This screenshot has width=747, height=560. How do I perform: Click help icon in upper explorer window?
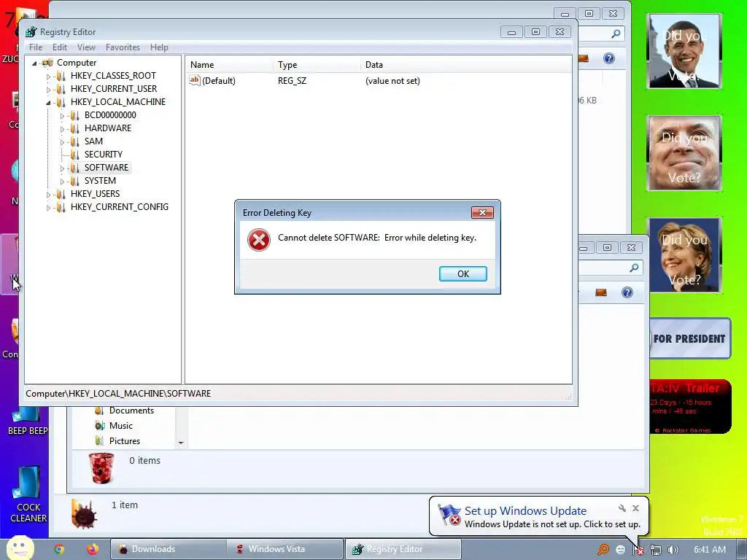tap(609, 58)
